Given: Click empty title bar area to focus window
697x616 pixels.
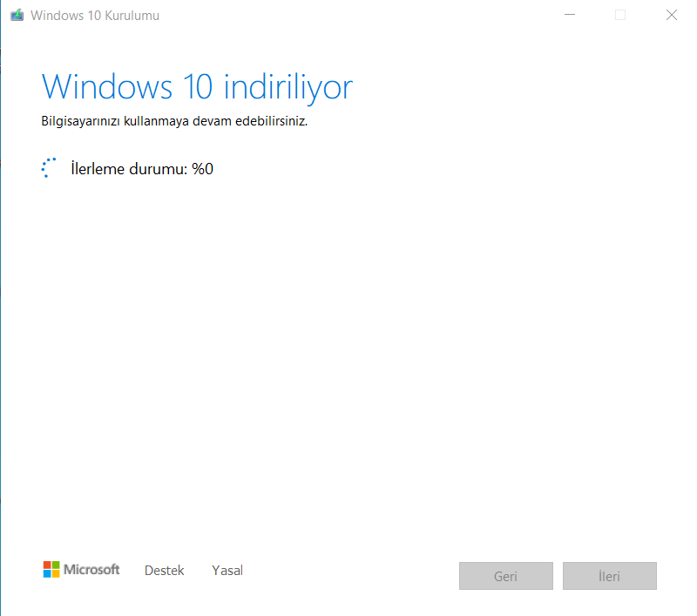Looking at the screenshot, I should click(348, 15).
